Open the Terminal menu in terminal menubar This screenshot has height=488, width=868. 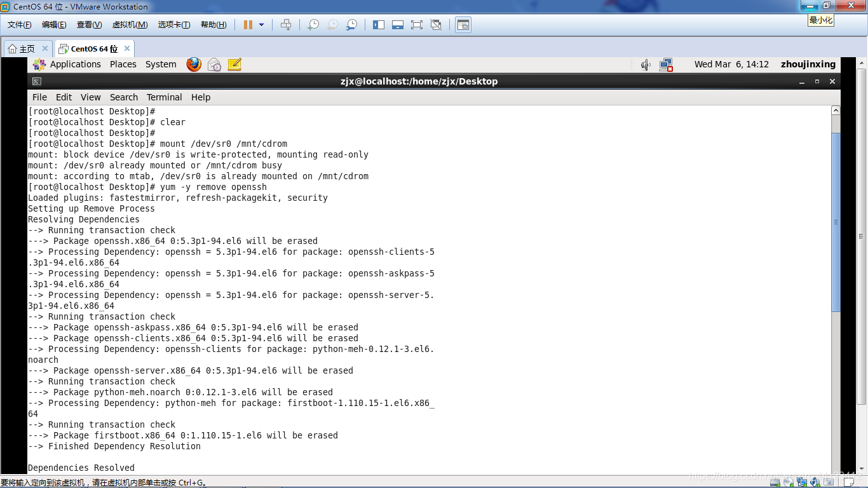pos(164,97)
